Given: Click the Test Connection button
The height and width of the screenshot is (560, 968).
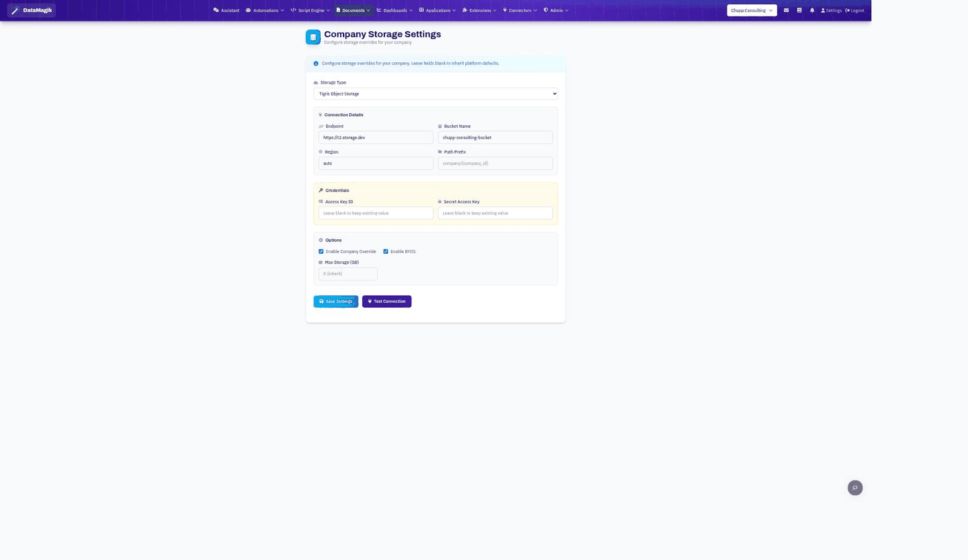Looking at the screenshot, I should coord(387,301).
